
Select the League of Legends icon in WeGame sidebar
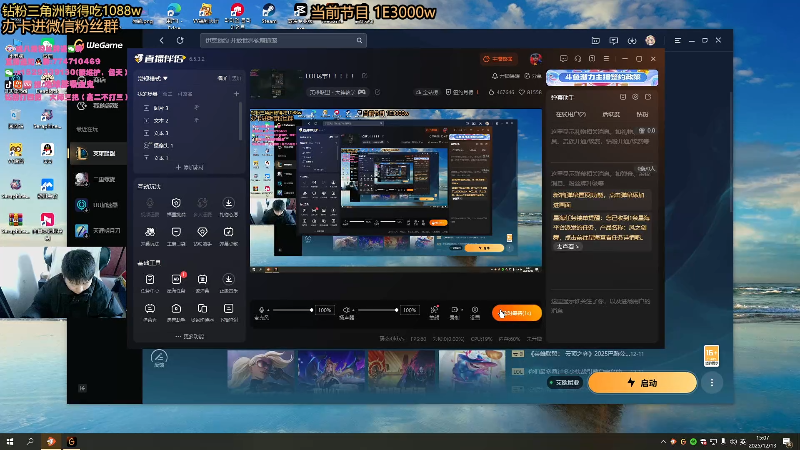82,153
